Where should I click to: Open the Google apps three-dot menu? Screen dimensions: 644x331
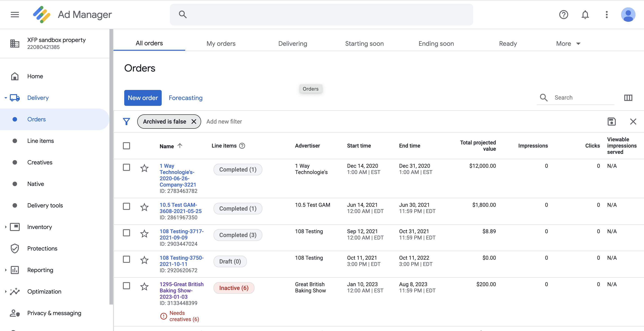click(x=607, y=15)
